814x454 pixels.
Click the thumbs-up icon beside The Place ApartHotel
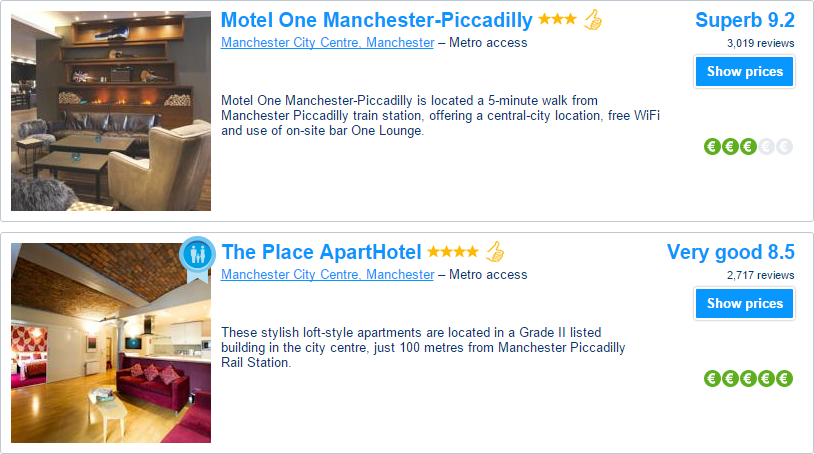495,252
